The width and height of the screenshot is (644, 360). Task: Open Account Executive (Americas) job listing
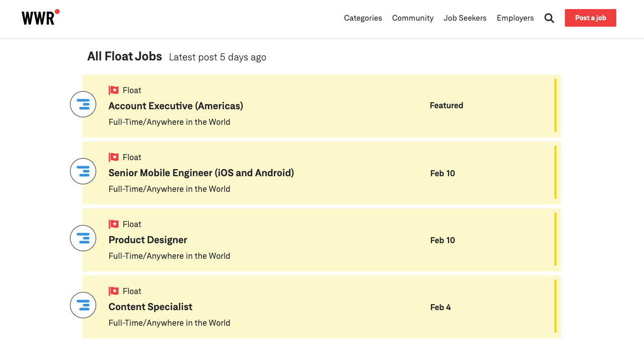[176, 106]
